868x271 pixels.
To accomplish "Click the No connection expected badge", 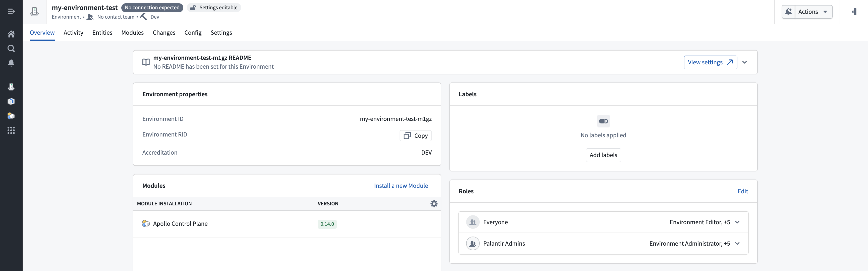I will pyautogui.click(x=152, y=7).
